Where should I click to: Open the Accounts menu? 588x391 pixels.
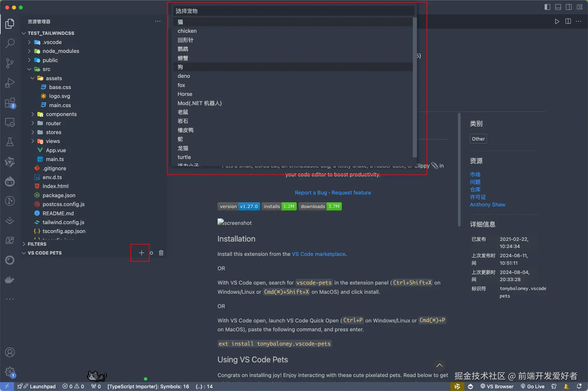click(x=10, y=352)
